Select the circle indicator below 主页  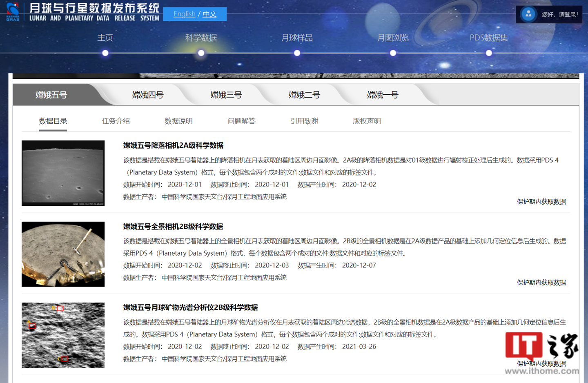pos(105,52)
